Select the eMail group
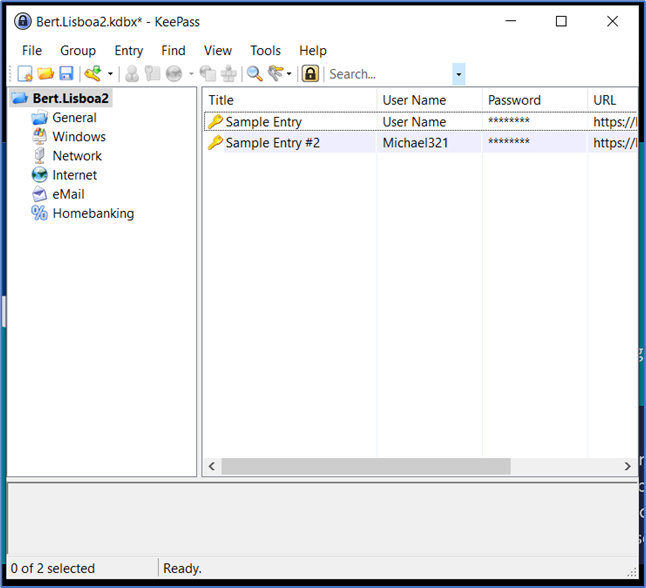The image size is (646, 588). tap(68, 194)
